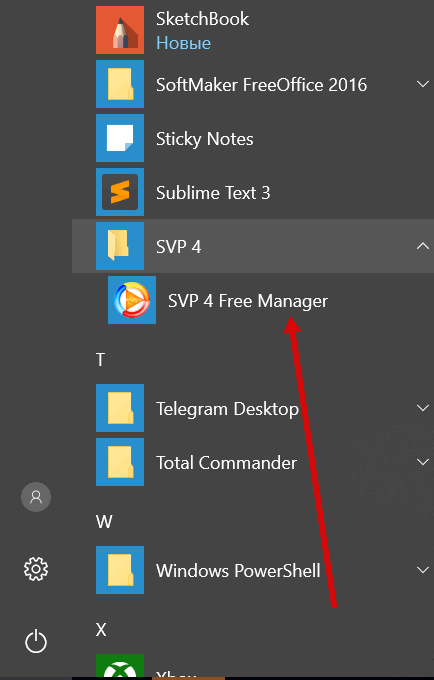Click the SVP 4 Free Manager icon

pyautogui.click(x=132, y=300)
